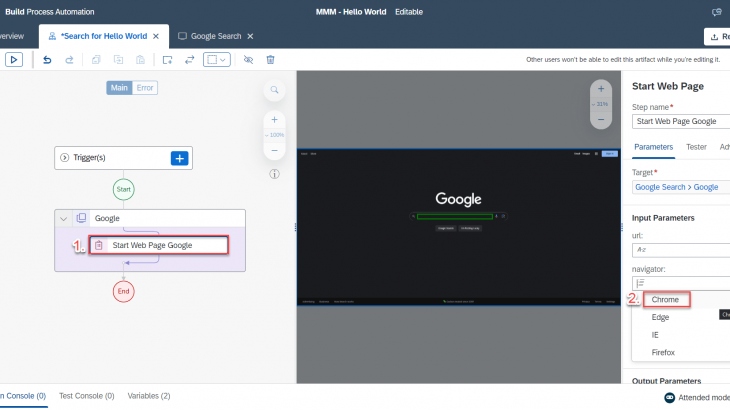Collapse the Google screen block chevron
730x410 pixels.
point(64,218)
